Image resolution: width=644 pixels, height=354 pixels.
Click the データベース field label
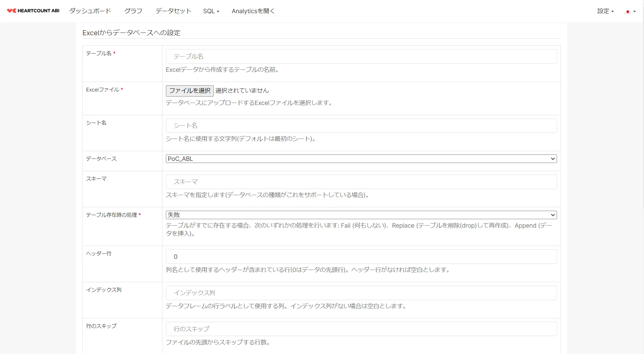101,159
